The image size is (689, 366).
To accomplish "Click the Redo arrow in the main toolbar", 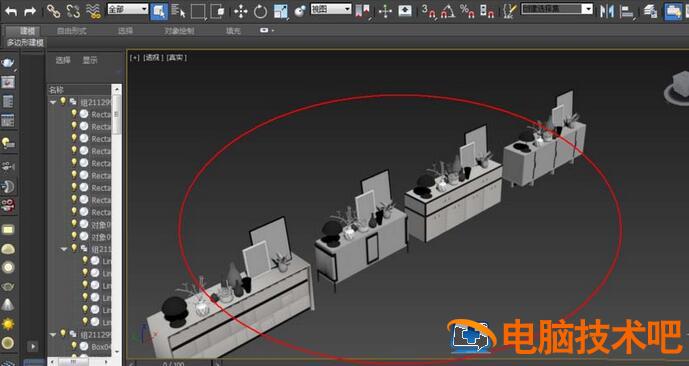I will [x=30, y=11].
